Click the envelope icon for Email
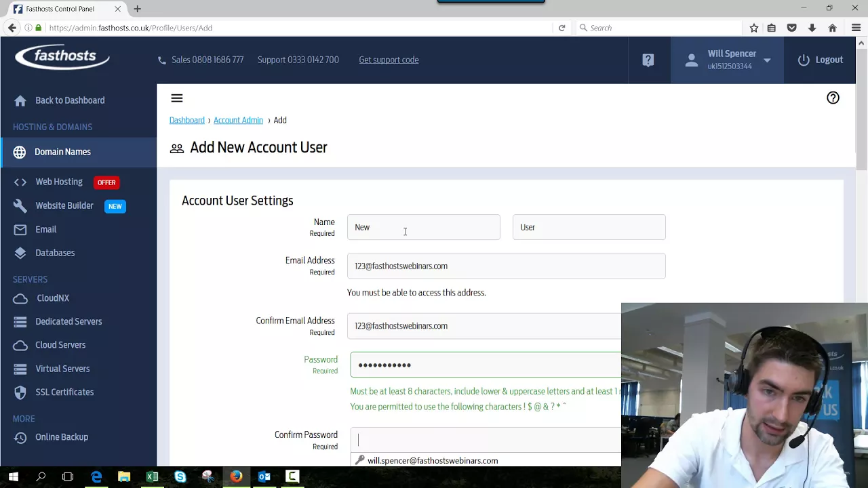Image resolution: width=868 pixels, height=488 pixels. 20,230
